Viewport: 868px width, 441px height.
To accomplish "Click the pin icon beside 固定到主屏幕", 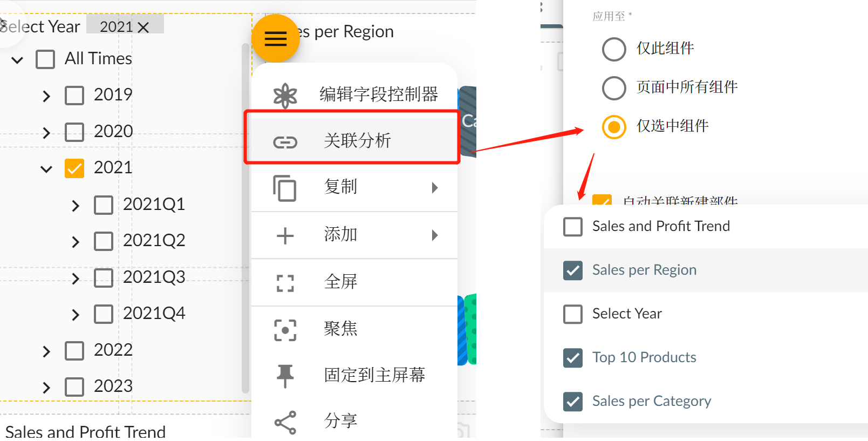I will tap(285, 376).
